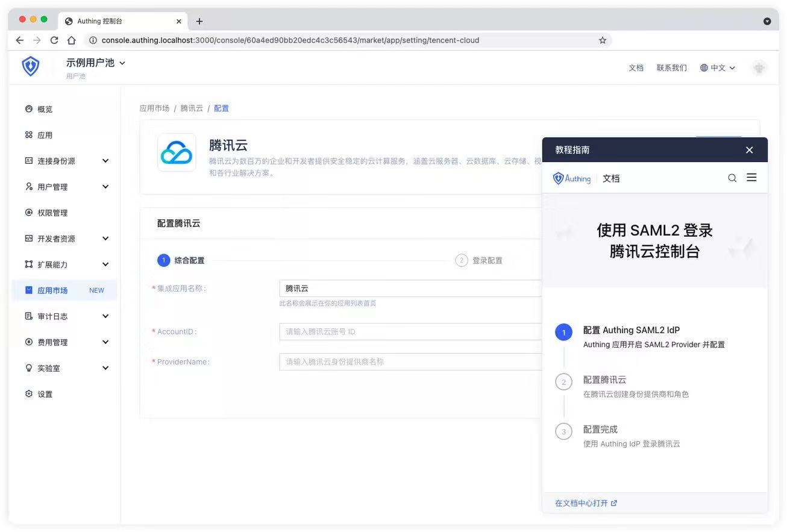Click the 开发者资源 code icon

coord(28,239)
